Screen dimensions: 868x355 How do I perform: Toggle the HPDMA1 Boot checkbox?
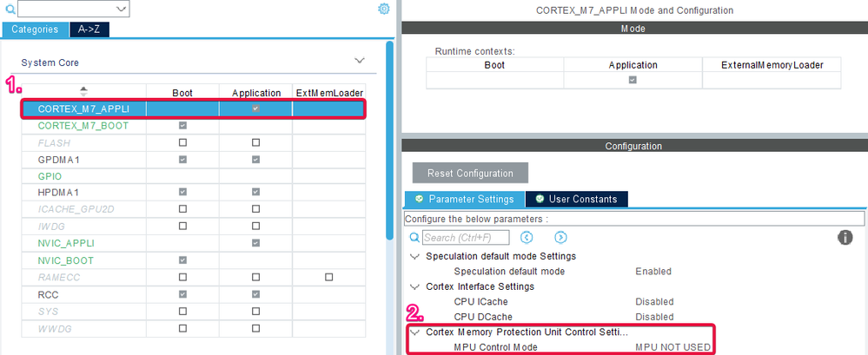(182, 192)
